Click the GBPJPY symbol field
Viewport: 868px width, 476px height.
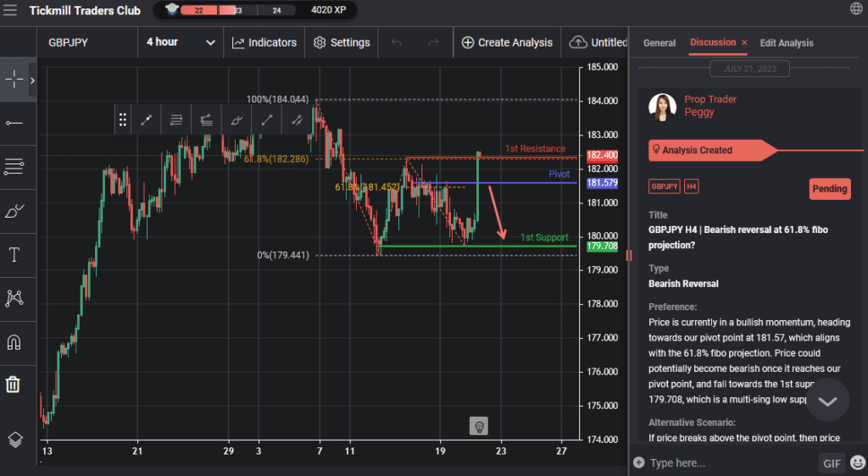(x=87, y=42)
